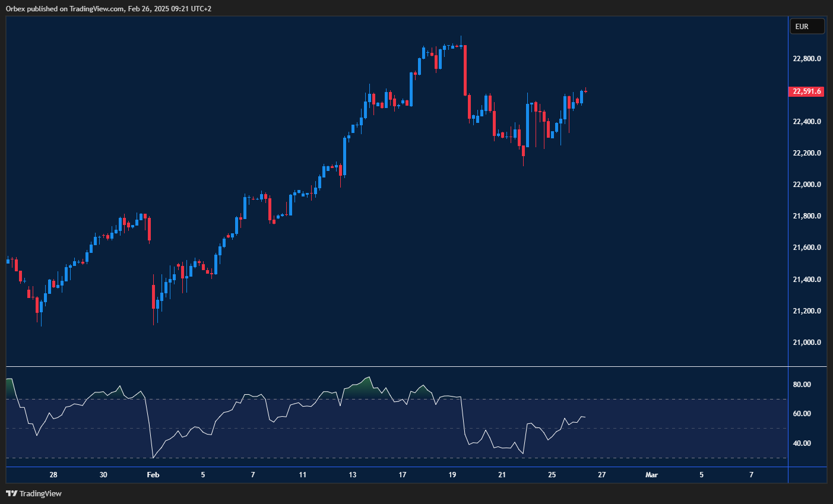
Task: Click the 80.00 level on RSI scale
Action: point(802,385)
